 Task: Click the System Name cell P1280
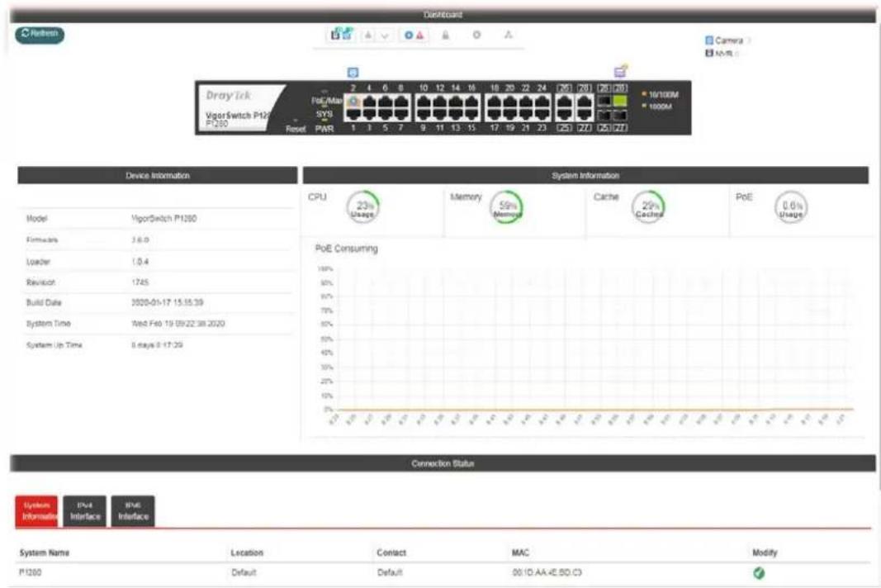click(x=31, y=572)
